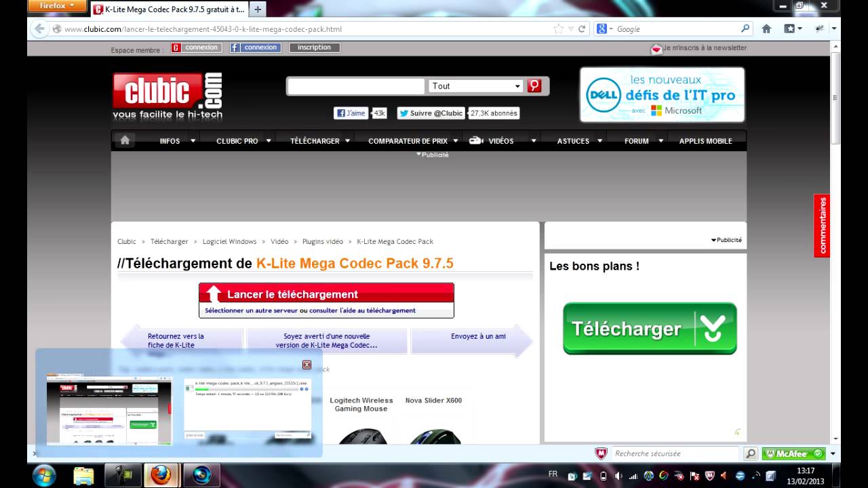Click the Google search magnifier icon
Screen dimensions: 868x488
(745, 29)
